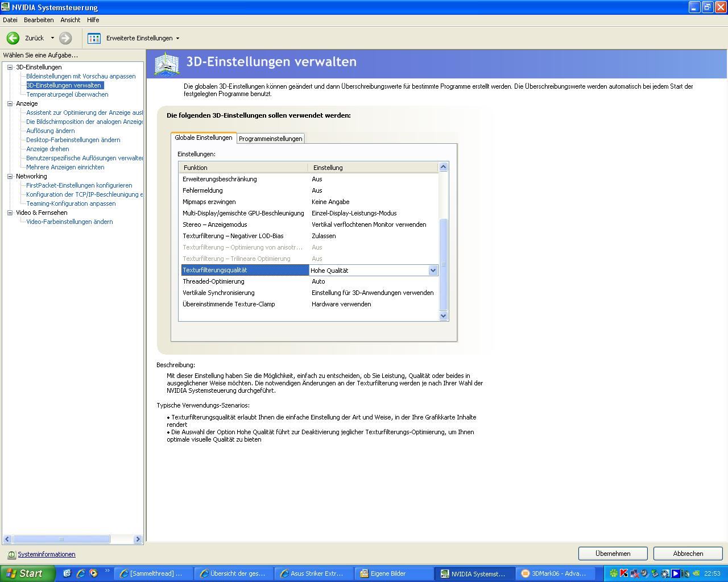This screenshot has width=728, height=582.
Task: Open the Zurück history dropdown arrow
Action: (52, 38)
